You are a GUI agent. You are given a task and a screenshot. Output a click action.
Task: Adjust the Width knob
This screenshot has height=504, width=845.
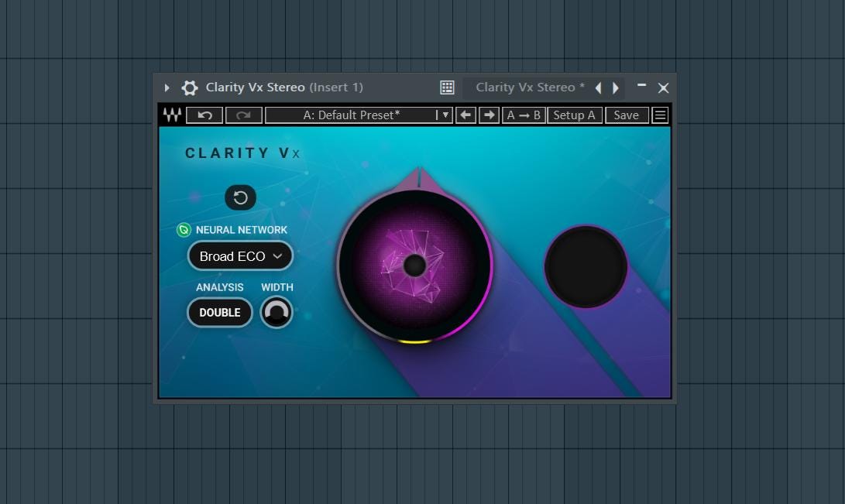coord(277,312)
